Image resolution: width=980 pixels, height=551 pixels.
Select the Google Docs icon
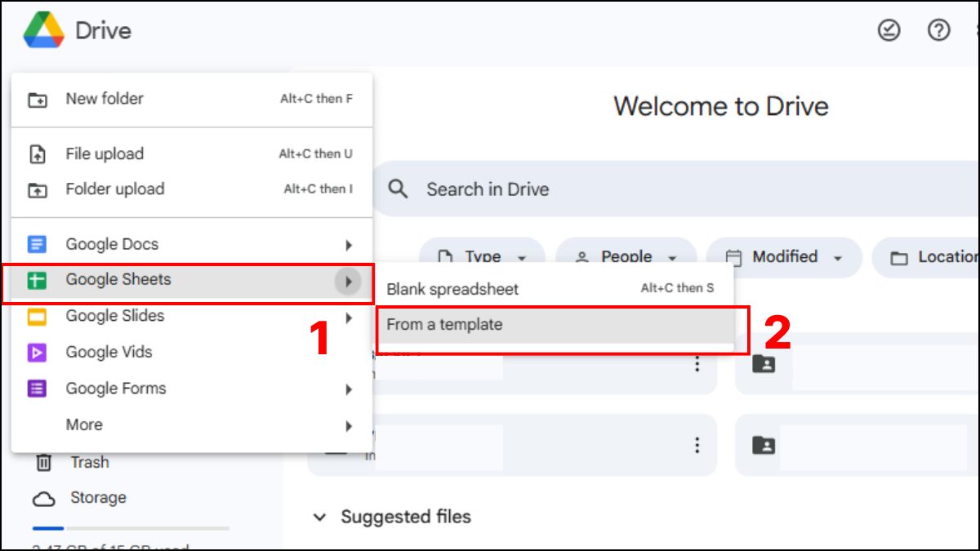pyautogui.click(x=36, y=243)
